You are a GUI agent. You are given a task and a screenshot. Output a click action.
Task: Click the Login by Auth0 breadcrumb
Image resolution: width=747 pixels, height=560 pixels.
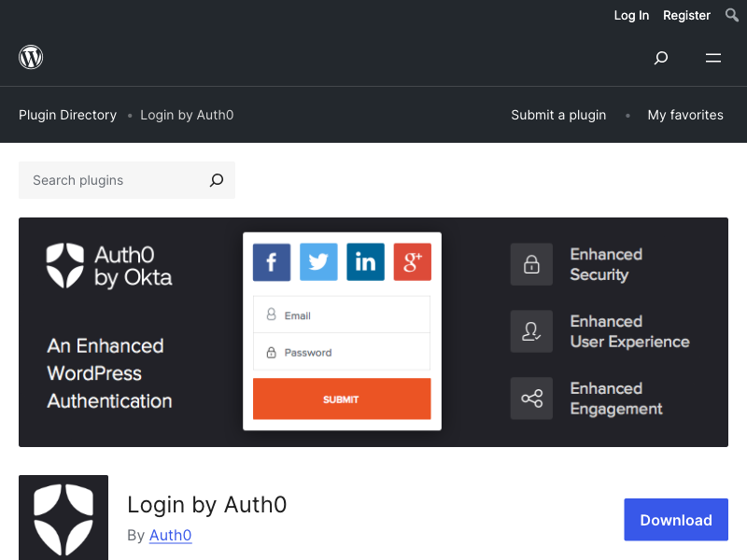click(x=187, y=115)
